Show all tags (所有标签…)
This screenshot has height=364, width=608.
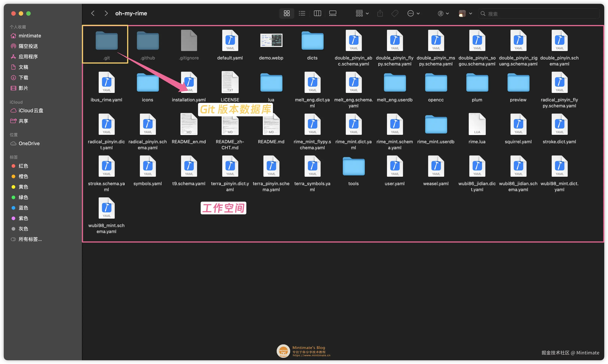[30, 239]
